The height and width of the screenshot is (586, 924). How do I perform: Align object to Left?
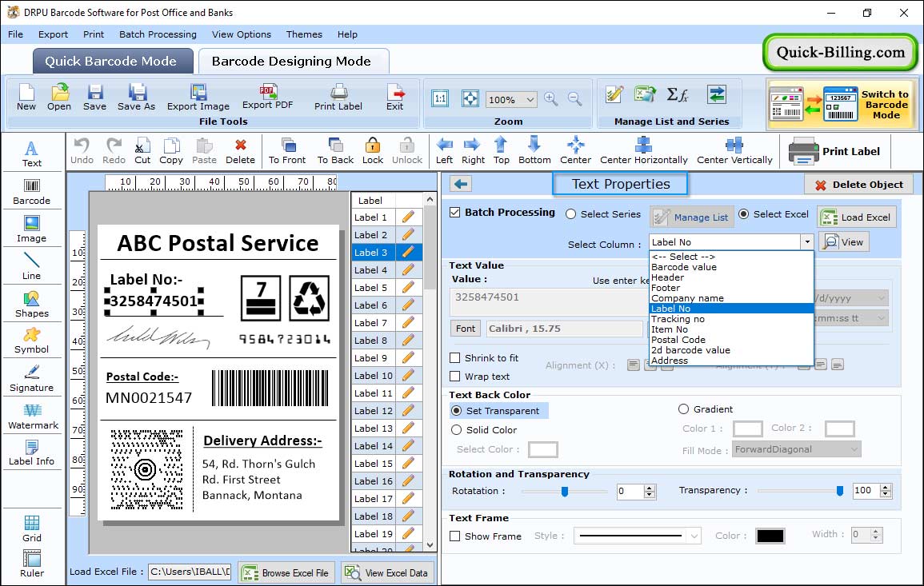444,151
